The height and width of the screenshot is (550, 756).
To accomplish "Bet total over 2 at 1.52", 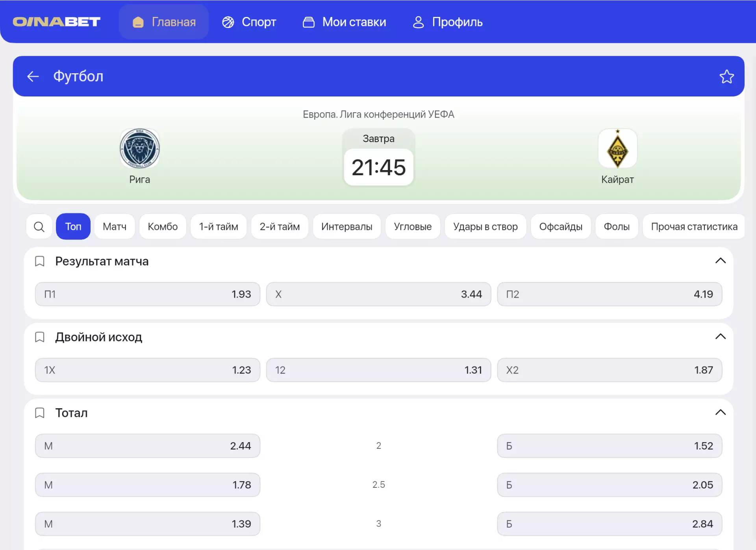I will [610, 446].
